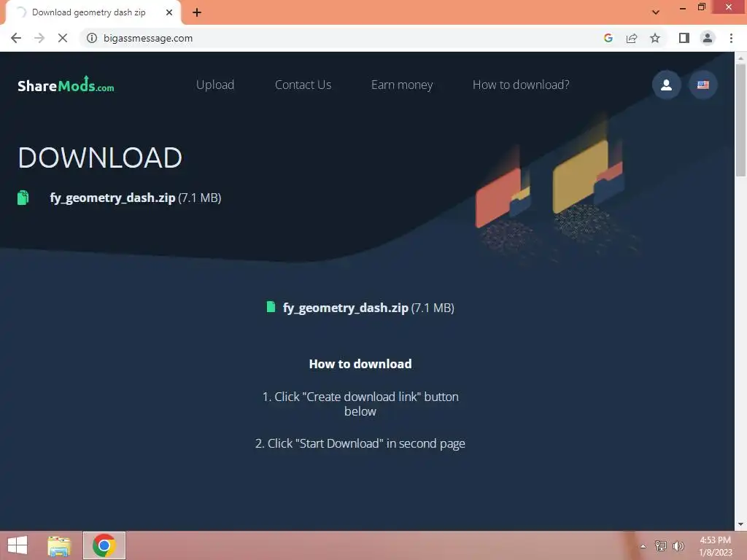Open the Windows Start button

pos(18,545)
